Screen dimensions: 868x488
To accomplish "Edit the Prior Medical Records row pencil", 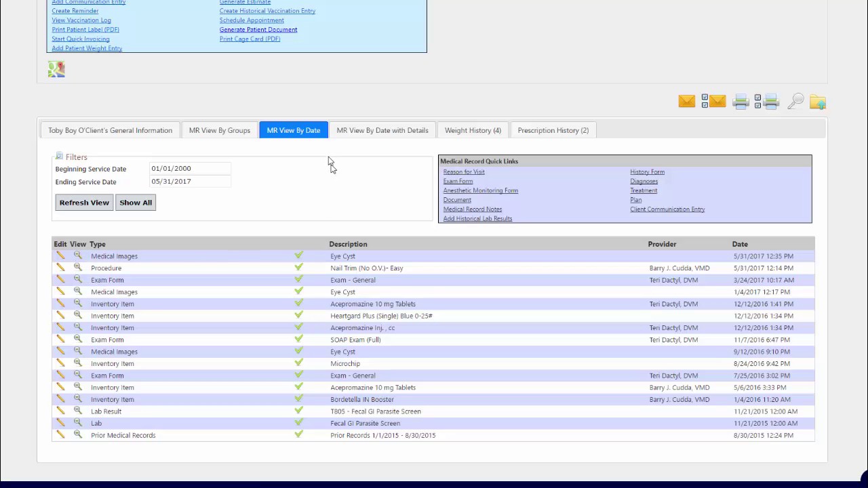I will pyautogui.click(x=60, y=434).
